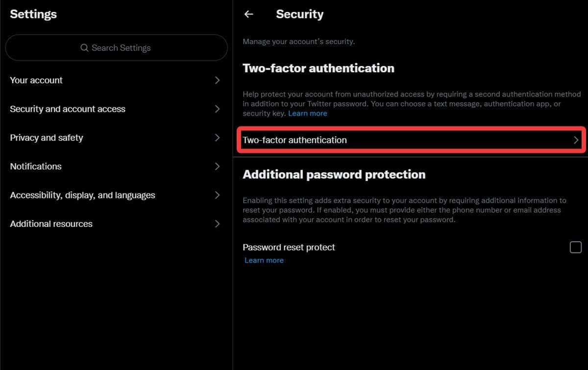Select the Additional resources entry

[51, 224]
